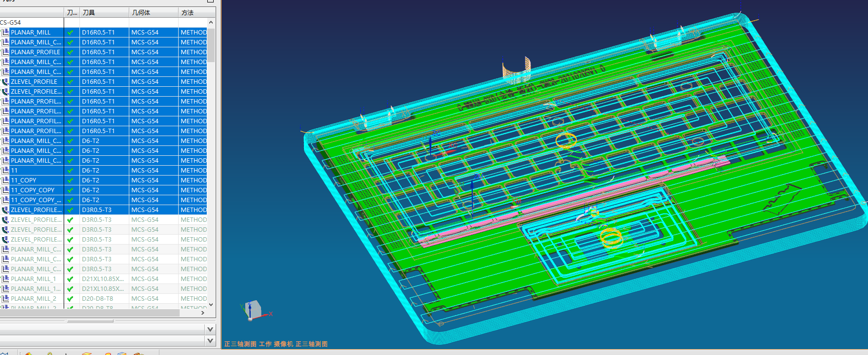Click the vertical scrollbar thumb of the operation list
Image resolution: width=868 pixels, height=355 pixels.
click(x=211, y=45)
